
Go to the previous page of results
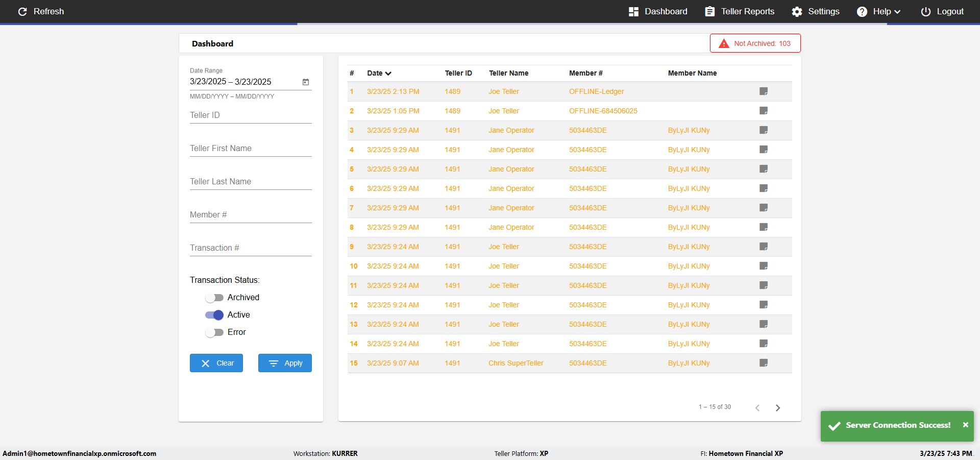[757, 407]
